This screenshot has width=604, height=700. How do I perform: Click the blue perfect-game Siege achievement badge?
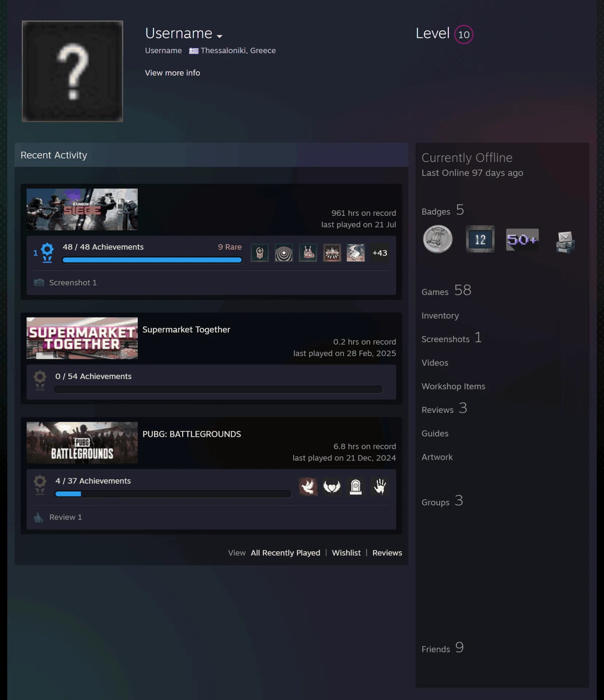tap(47, 253)
